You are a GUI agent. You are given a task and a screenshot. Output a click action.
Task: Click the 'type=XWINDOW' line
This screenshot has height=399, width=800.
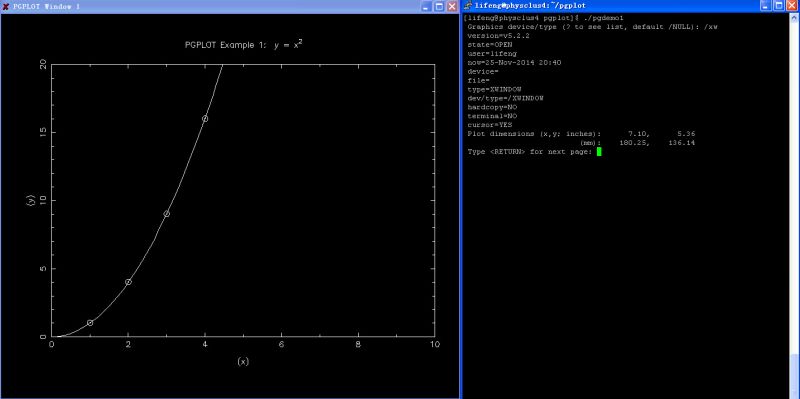(494, 89)
